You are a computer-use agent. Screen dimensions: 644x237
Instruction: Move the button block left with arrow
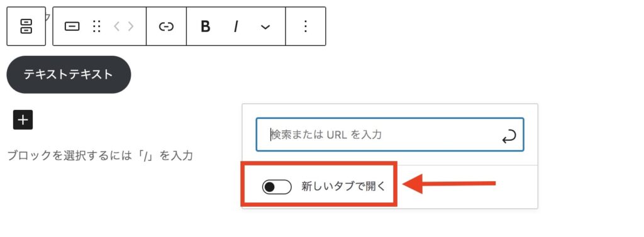[117, 26]
